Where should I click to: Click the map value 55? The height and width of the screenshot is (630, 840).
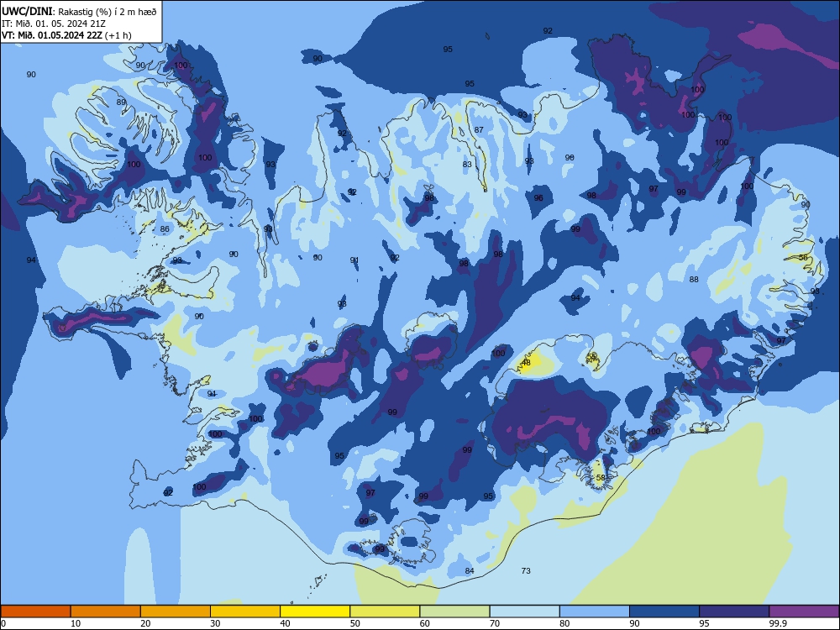(591, 355)
